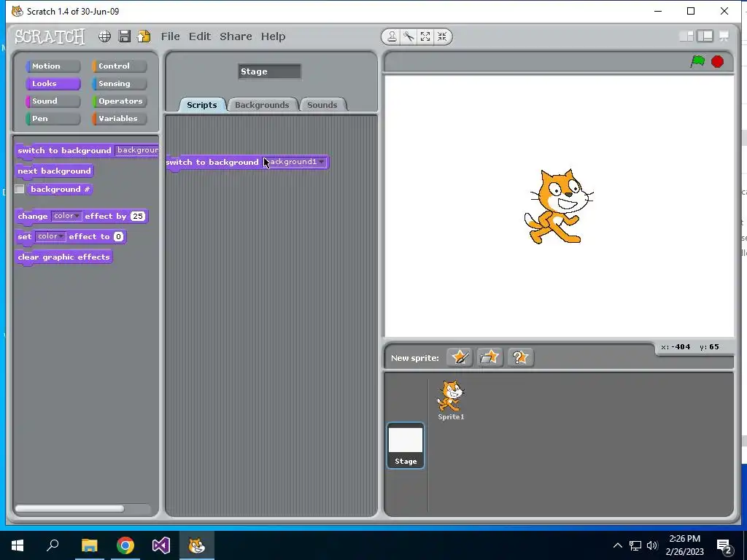
Task: Open the Pen blocks category
Action: [x=53, y=119]
